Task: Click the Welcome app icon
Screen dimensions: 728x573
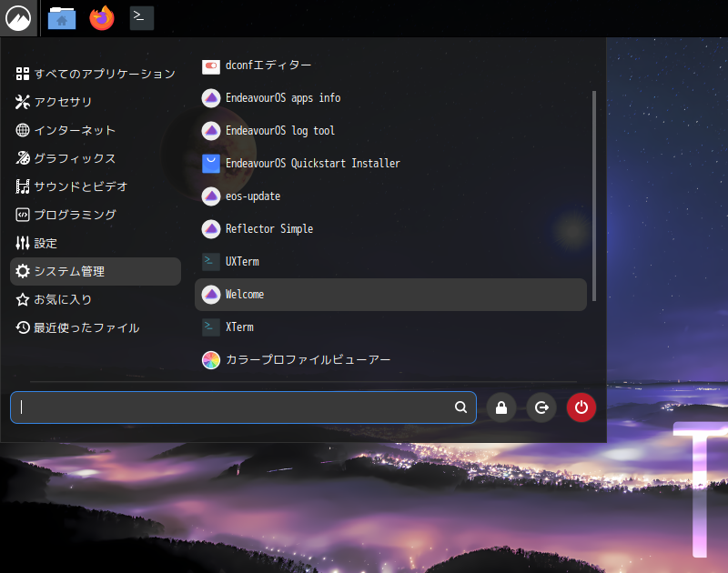Action: (x=211, y=295)
